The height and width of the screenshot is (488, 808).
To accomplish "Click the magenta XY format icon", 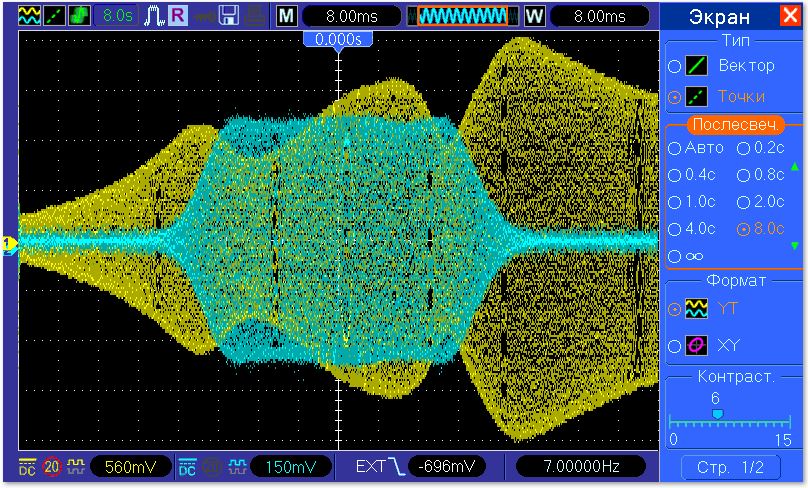I will (x=696, y=345).
